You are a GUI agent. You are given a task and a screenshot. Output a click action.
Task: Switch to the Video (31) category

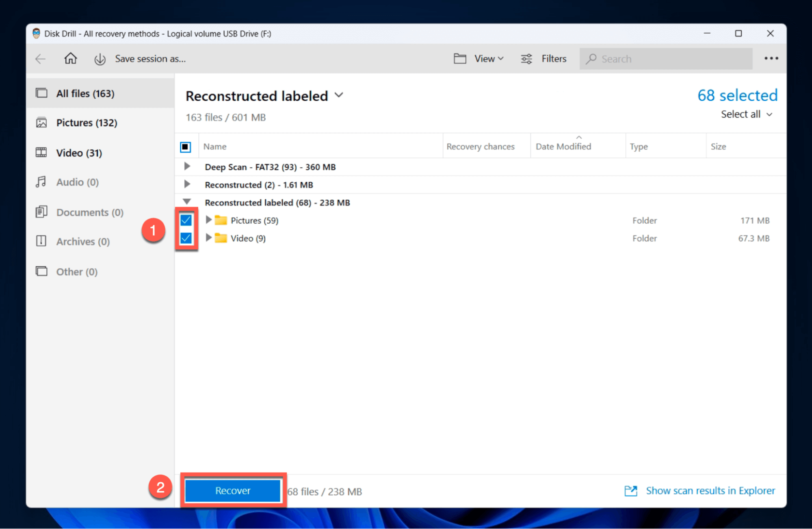[100, 153]
